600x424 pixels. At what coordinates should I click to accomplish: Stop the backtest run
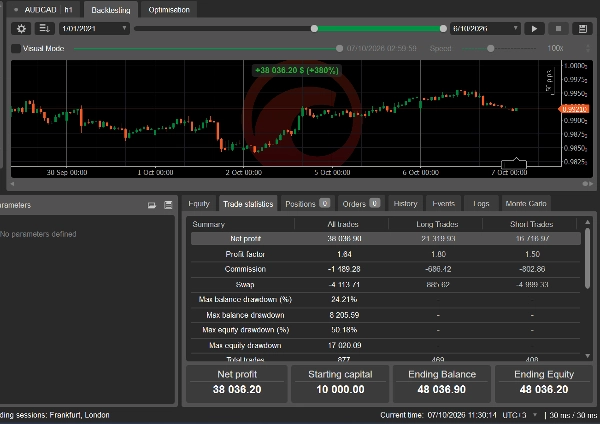[558, 29]
